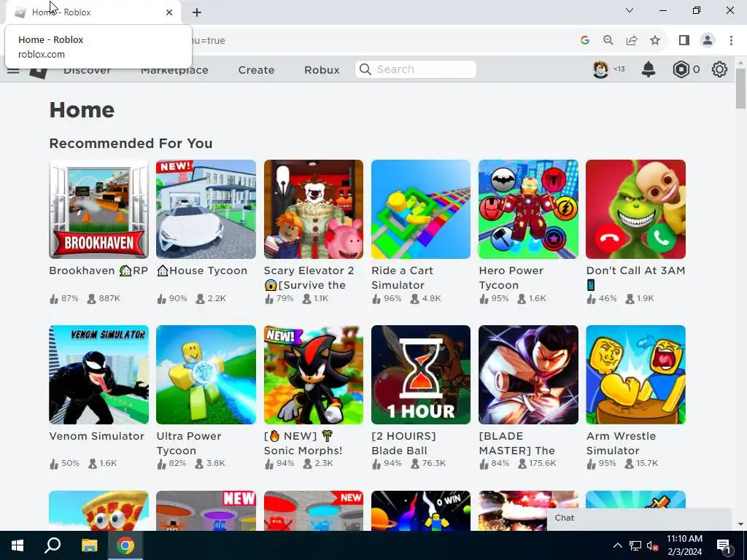Image resolution: width=747 pixels, height=560 pixels.
Task: Open the Robux menu item
Action: click(x=322, y=70)
